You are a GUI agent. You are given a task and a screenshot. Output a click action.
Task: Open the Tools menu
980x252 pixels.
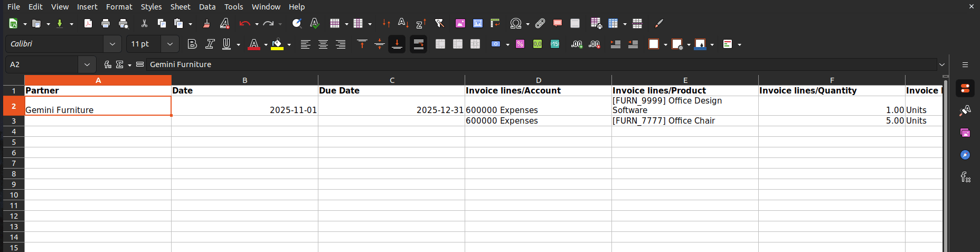click(x=233, y=7)
